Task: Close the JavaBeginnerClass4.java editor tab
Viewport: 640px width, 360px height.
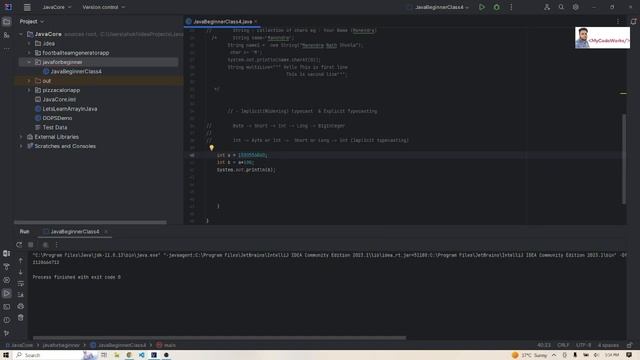Action: (256, 21)
